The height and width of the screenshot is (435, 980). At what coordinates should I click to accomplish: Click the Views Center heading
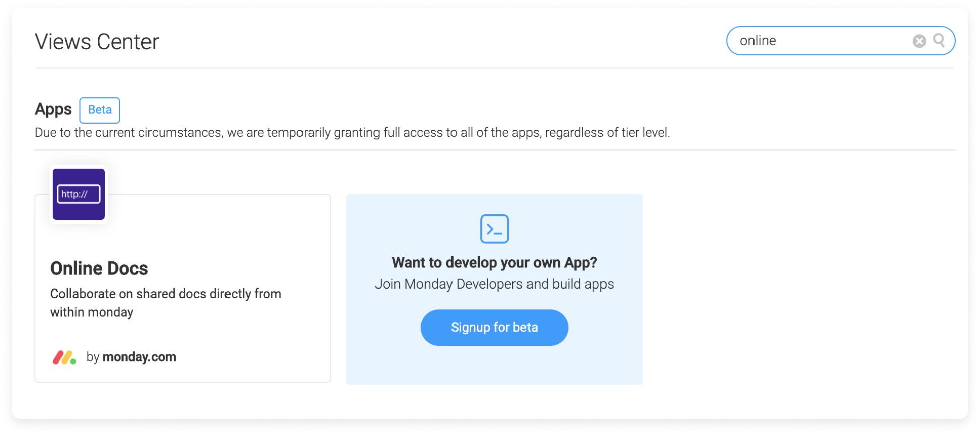click(x=97, y=42)
